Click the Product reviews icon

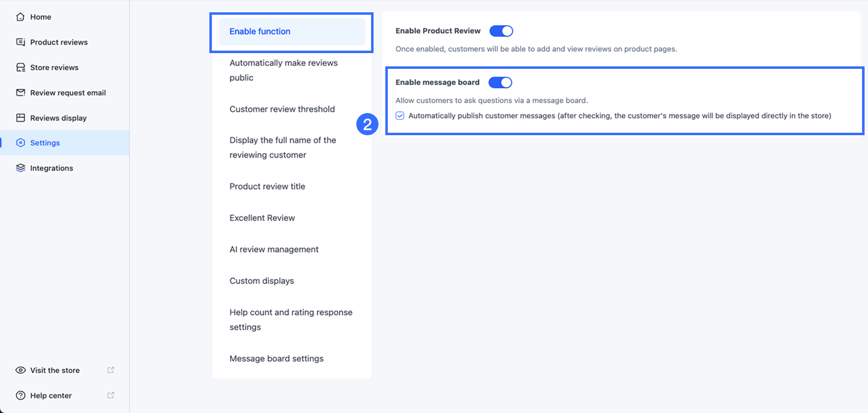(x=20, y=42)
